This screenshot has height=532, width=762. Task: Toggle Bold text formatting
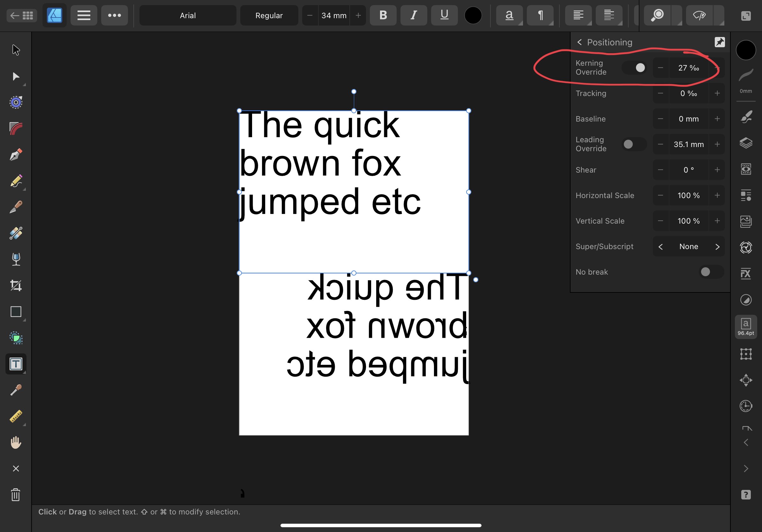(383, 15)
